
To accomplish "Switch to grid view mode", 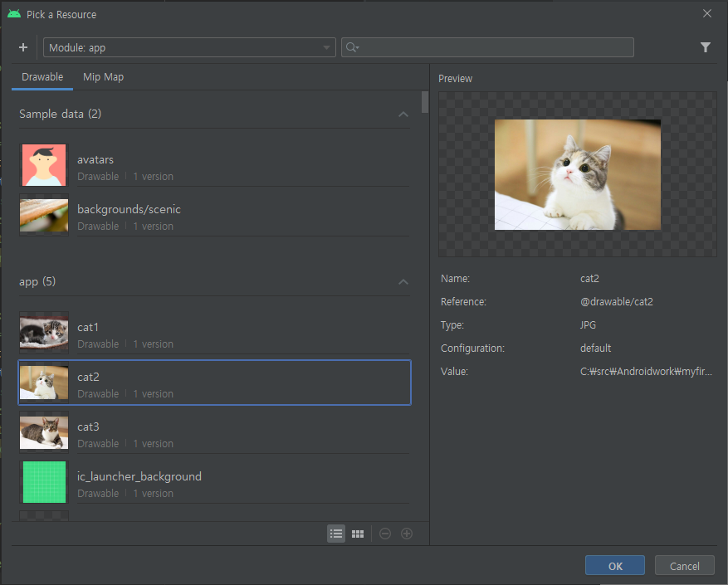I will coord(358,534).
